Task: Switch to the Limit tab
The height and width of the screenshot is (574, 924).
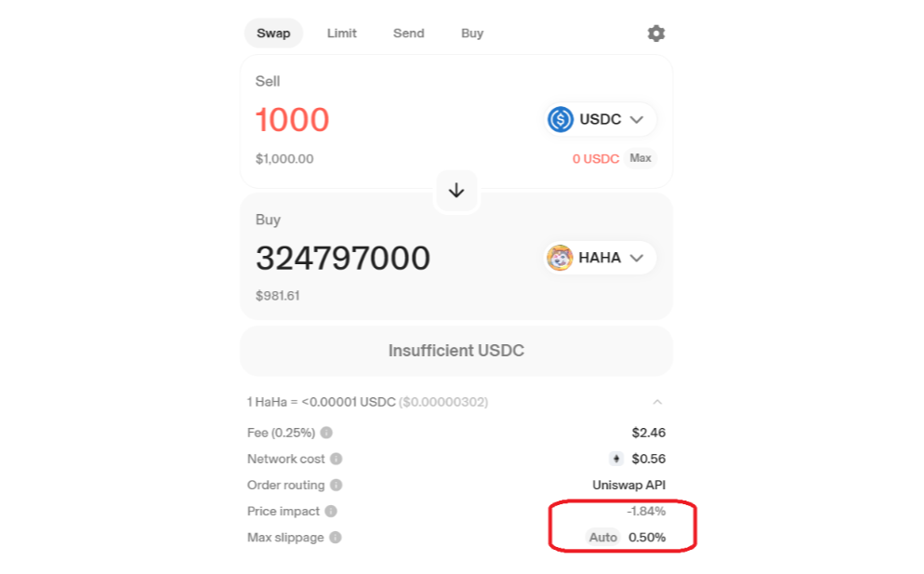Action: coord(341,33)
